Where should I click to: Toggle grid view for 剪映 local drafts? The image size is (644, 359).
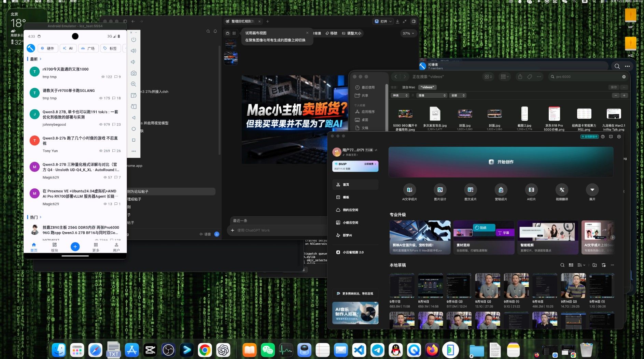coord(571,265)
